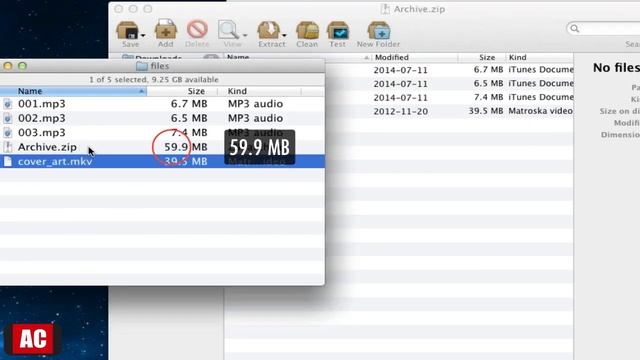Select archive row with size 7.4 MB
640x360 pixels.
pos(449,98)
